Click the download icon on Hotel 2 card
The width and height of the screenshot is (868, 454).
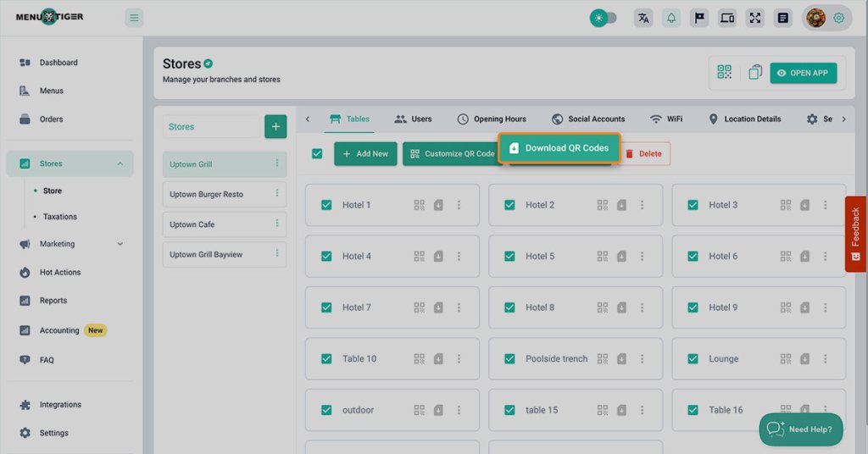(621, 205)
